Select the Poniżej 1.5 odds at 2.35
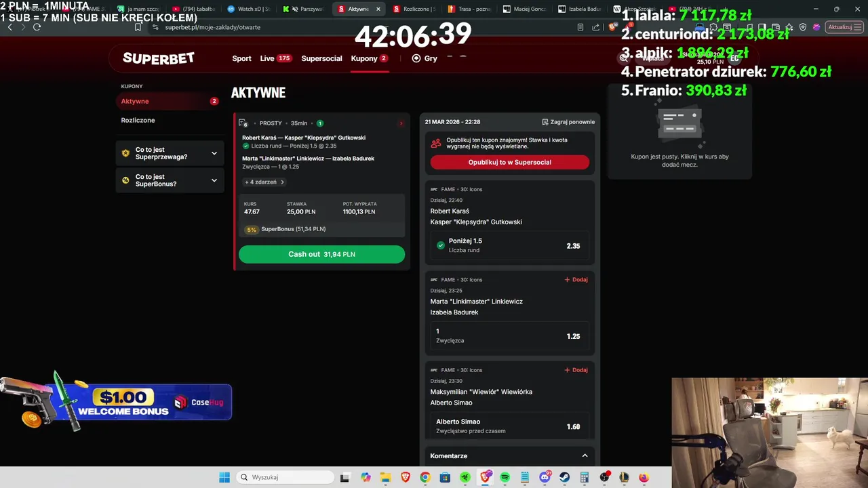The image size is (868, 488). pyautogui.click(x=510, y=245)
